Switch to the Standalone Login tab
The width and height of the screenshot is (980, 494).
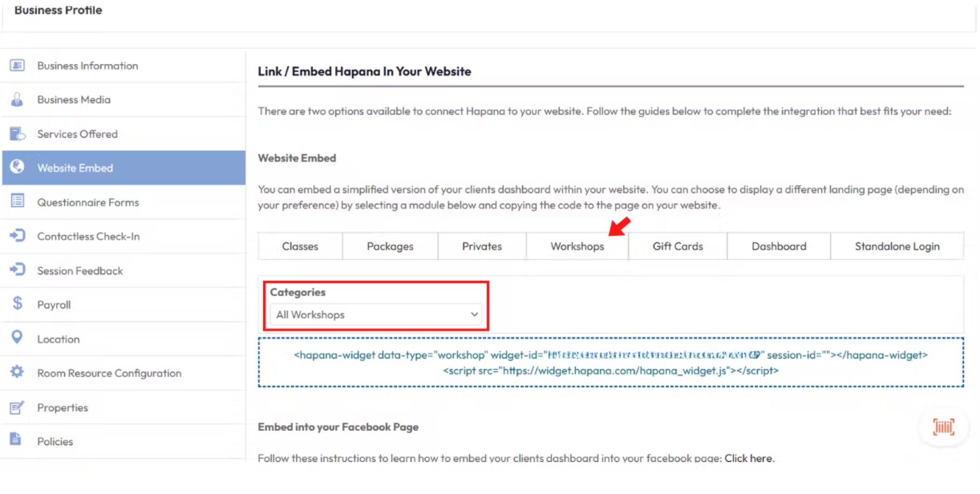pyautogui.click(x=897, y=246)
